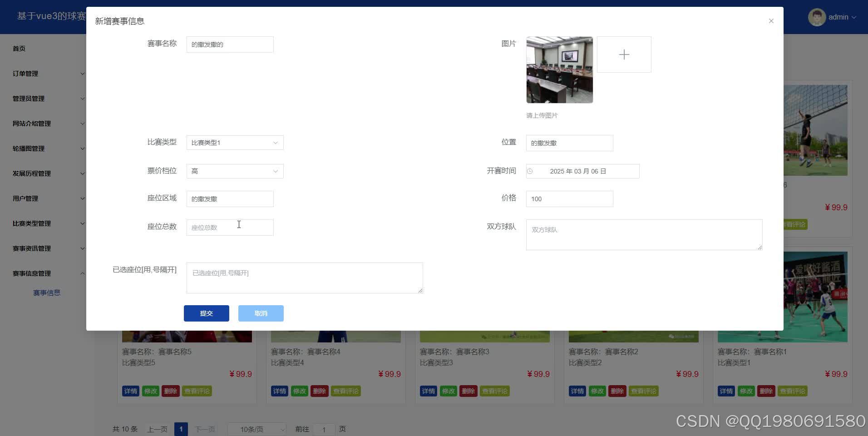Viewport: 868px width, 436px height.
Task: Click the 取消 cancel button
Action: pos(261,313)
